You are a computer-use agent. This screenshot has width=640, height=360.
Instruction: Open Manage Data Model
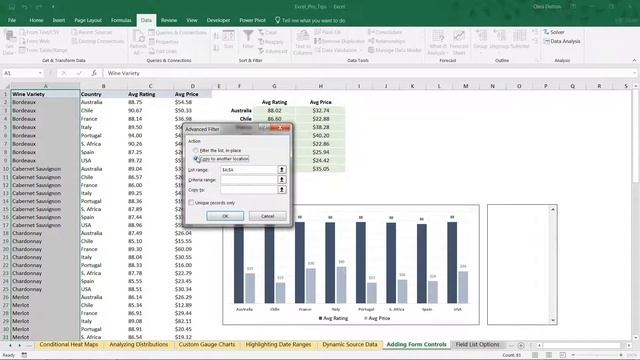coord(395,50)
